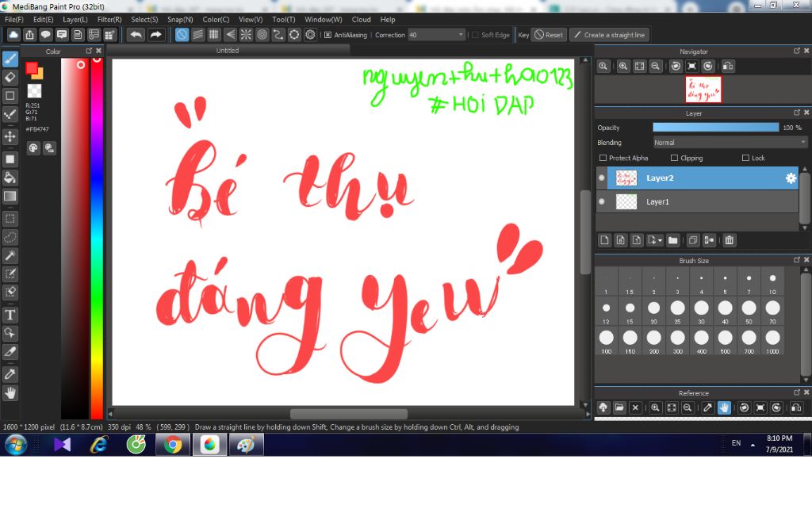Select the Gradient tool

click(x=10, y=197)
